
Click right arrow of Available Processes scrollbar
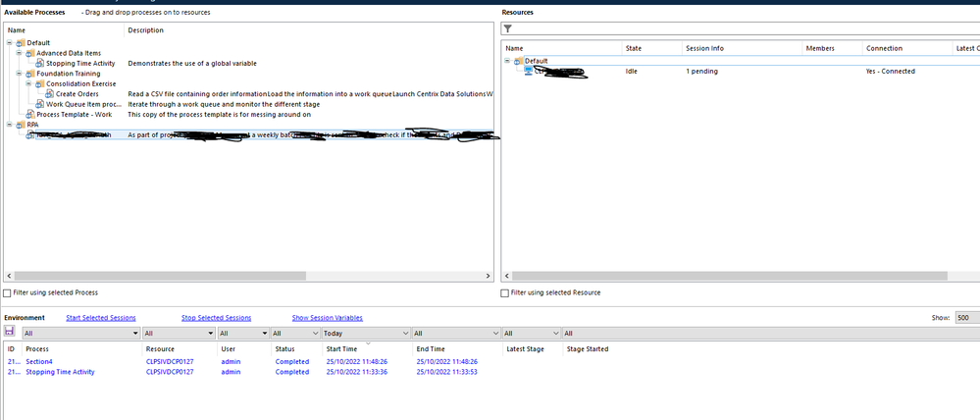pyautogui.click(x=489, y=276)
